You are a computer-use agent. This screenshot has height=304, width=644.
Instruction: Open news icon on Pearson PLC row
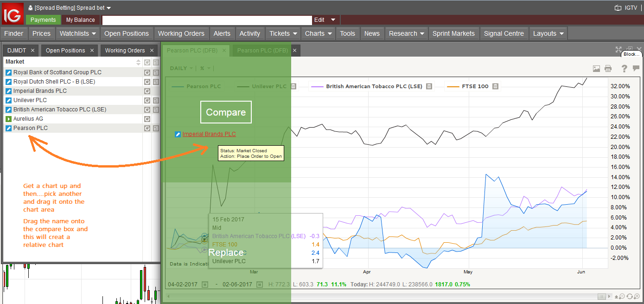[156, 128]
